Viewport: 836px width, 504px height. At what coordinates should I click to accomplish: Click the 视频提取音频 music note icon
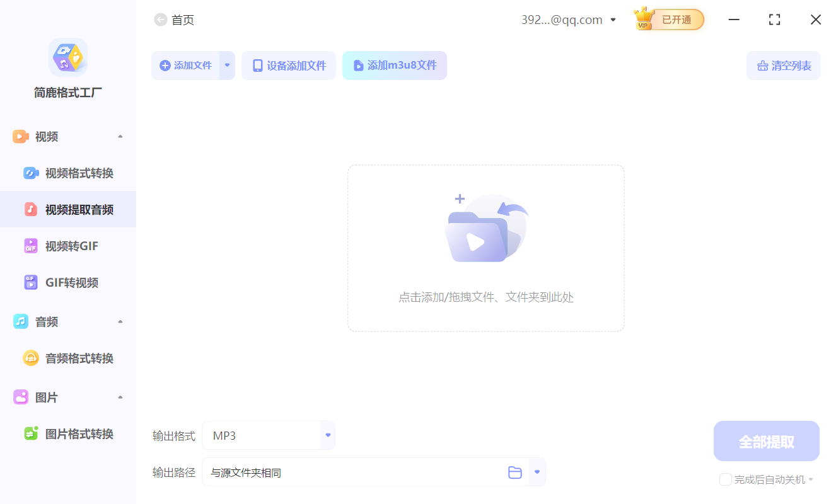click(31, 209)
